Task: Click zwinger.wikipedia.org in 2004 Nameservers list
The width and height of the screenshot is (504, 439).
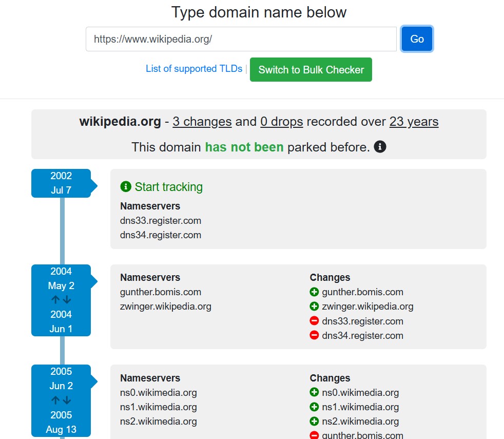Action: point(166,307)
